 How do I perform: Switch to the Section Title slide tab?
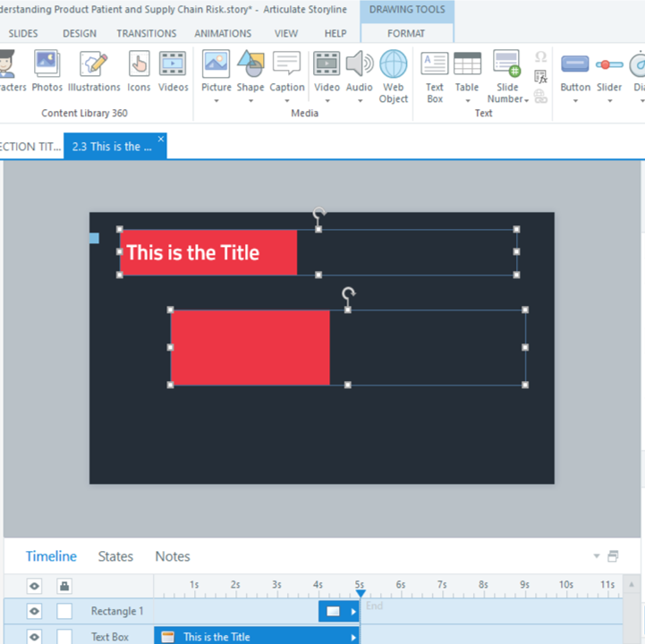point(30,147)
